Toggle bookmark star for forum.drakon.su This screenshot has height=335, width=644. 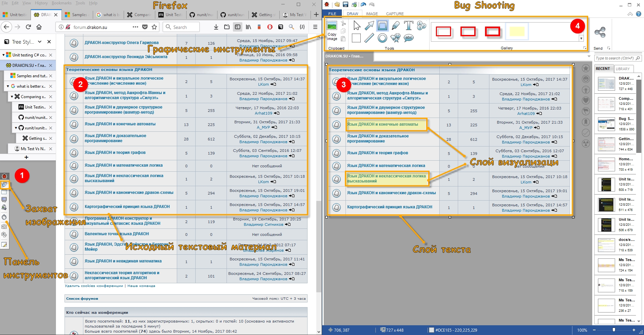[154, 27]
